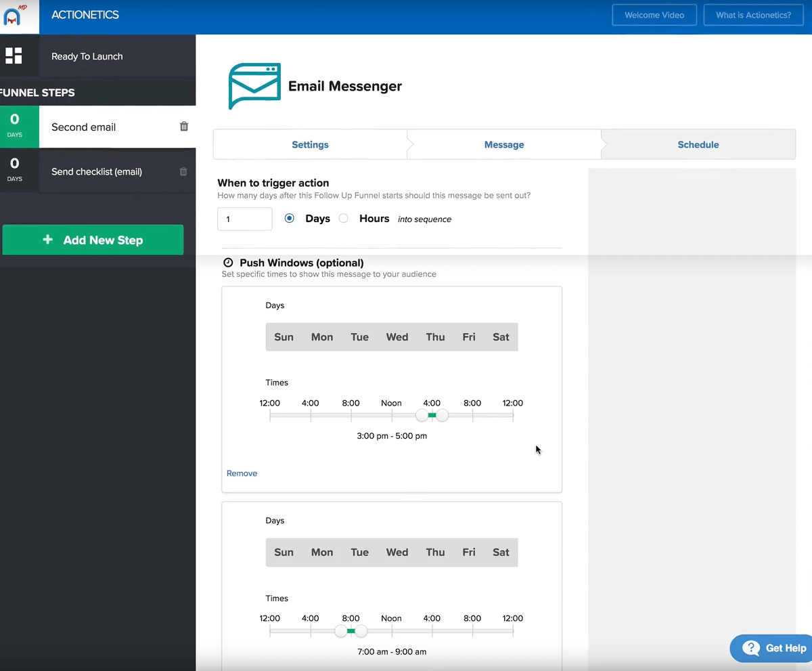Screen dimensions: 812x671
Task: Click the FUNNEL STEPS heading
Action: pos(38,93)
